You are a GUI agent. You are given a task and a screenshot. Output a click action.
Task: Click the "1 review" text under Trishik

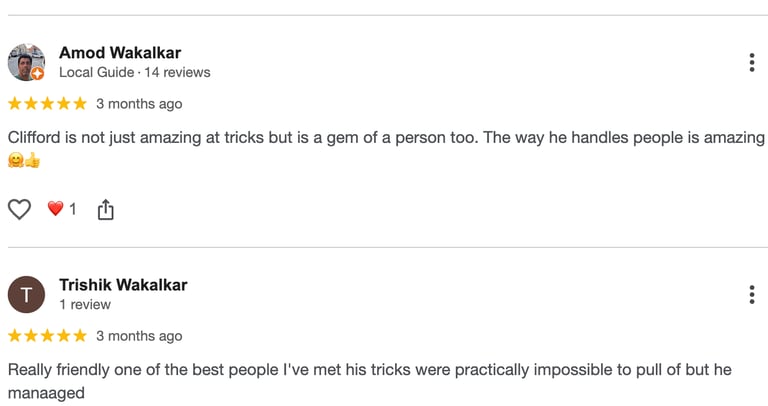[85, 304]
